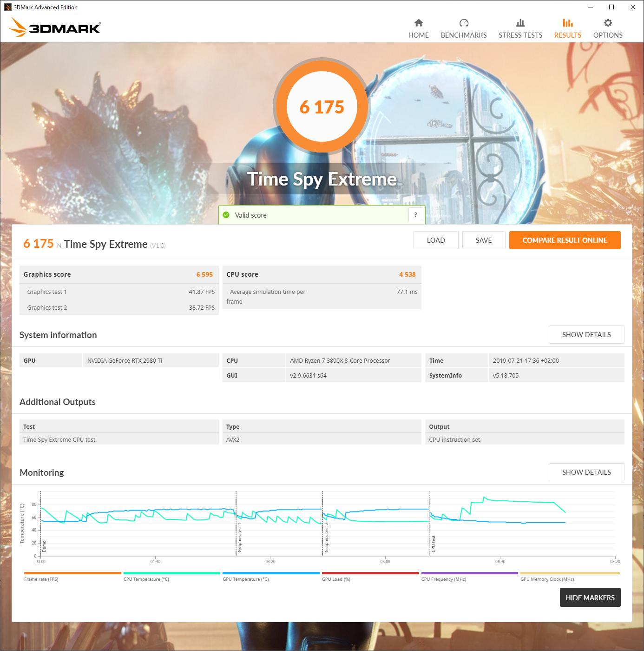The height and width of the screenshot is (651, 644).
Task: Click SystemInfo version v5.18.705
Action: tap(506, 376)
